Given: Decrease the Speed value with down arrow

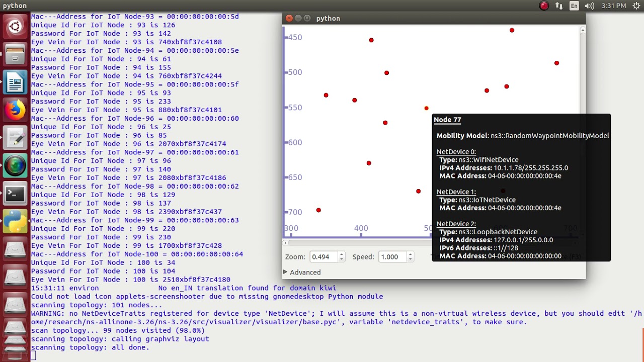Looking at the screenshot, I should 411,259.
